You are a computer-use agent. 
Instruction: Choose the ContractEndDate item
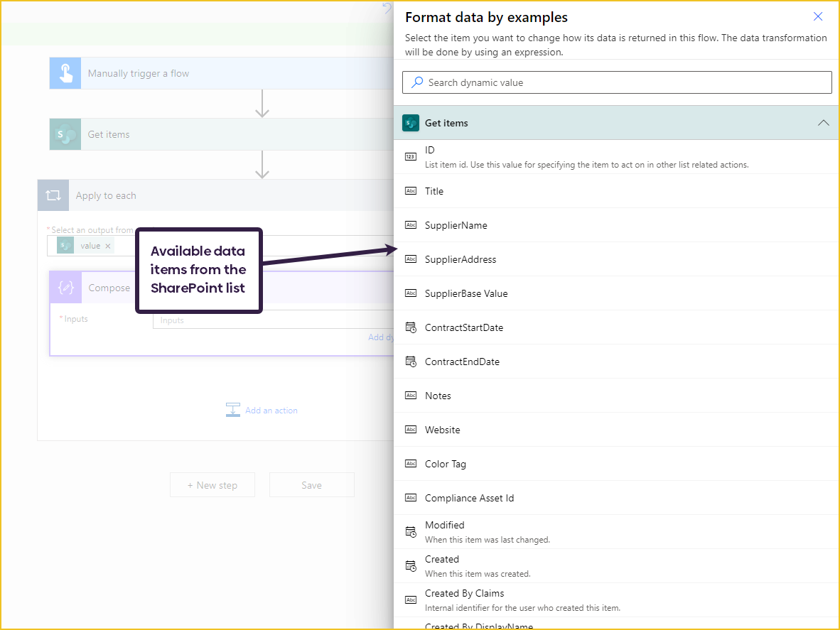point(616,362)
